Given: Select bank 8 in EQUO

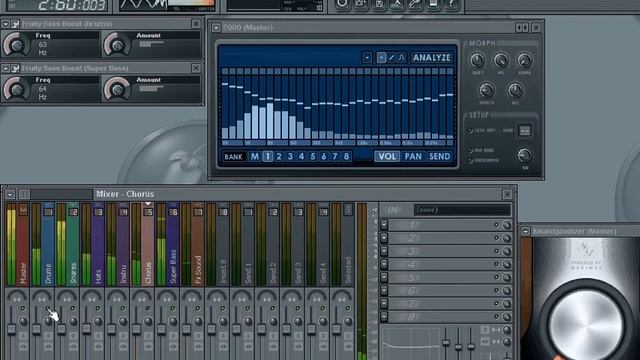Looking at the screenshot, I should 346,156.
